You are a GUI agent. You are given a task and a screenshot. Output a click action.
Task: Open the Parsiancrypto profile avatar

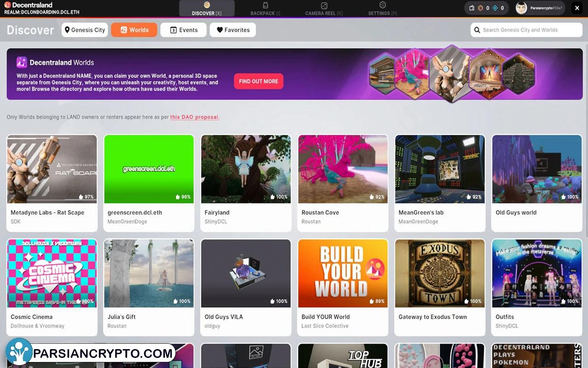coord(521,8)
